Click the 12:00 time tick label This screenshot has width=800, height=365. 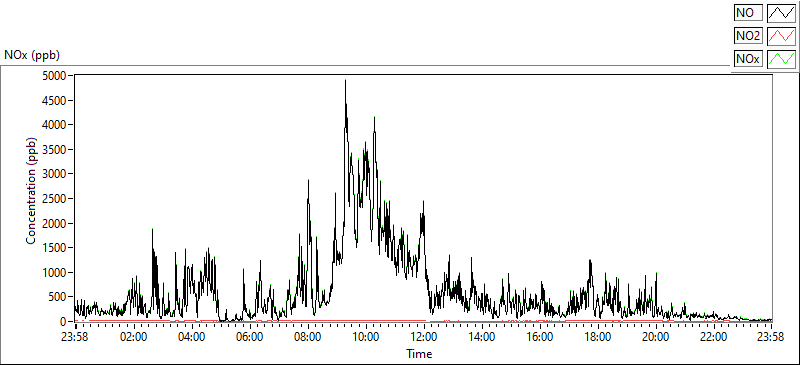(x=424, y=337)
